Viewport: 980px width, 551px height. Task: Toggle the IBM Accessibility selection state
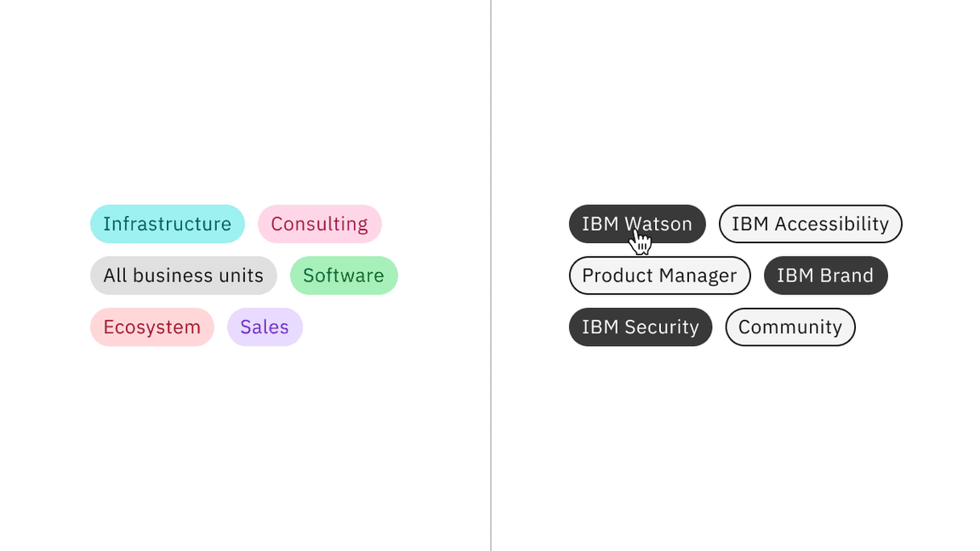tap(810, 224)
